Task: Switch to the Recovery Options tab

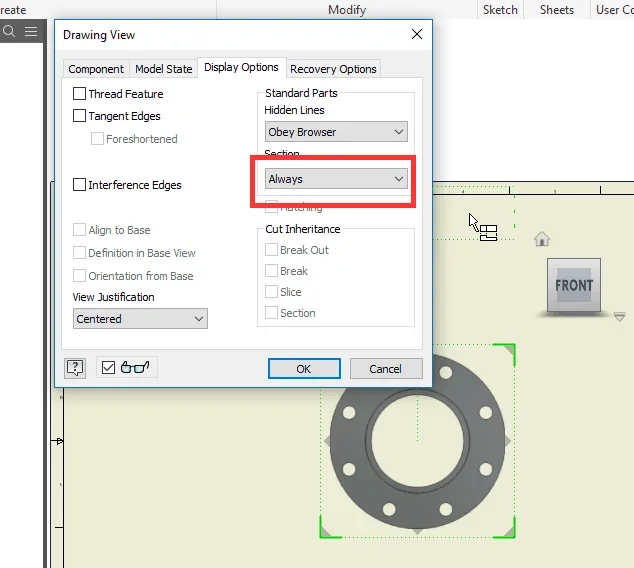Action: tap(333, 69)
